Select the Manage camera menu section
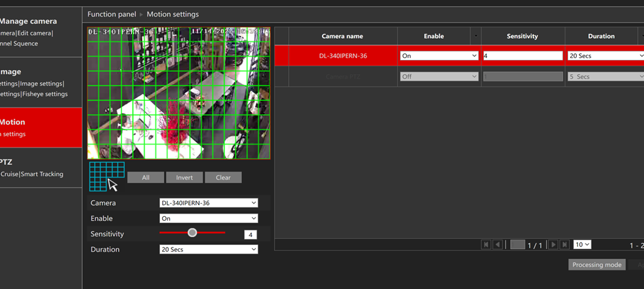Image resolution: width=644 pixels, height=289 pixels. click(x=41, y=32)
